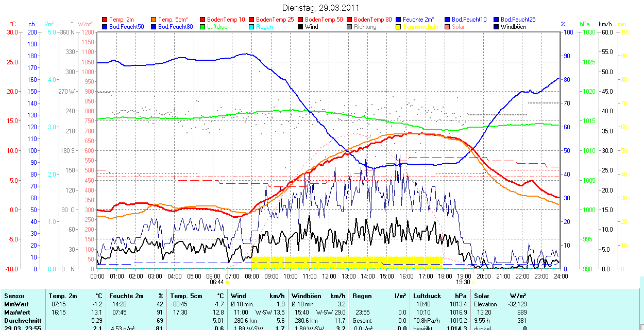The height and width of the screenshot is (330, 644).
Task: Click the orange Temp. 5cm legend square
Action: [x=154, y=20]
